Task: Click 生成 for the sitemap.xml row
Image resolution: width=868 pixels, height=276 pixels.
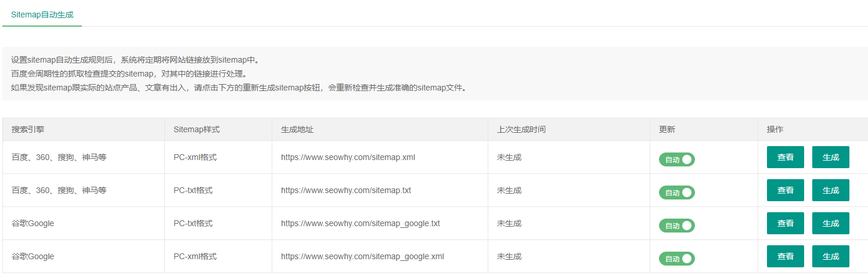Action: click(830, 157)
